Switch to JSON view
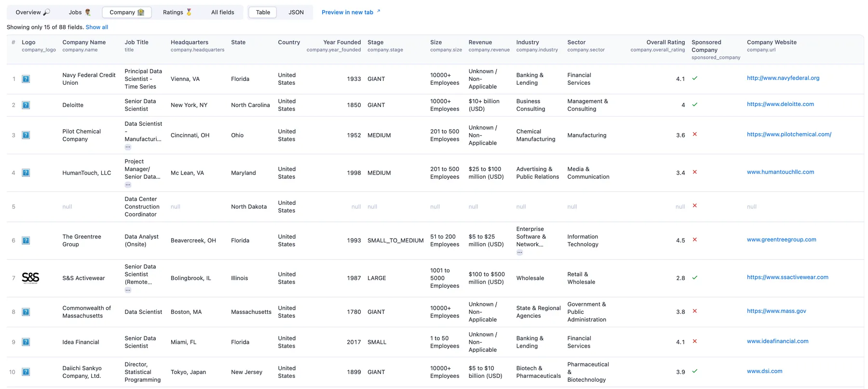 [296, 12]
